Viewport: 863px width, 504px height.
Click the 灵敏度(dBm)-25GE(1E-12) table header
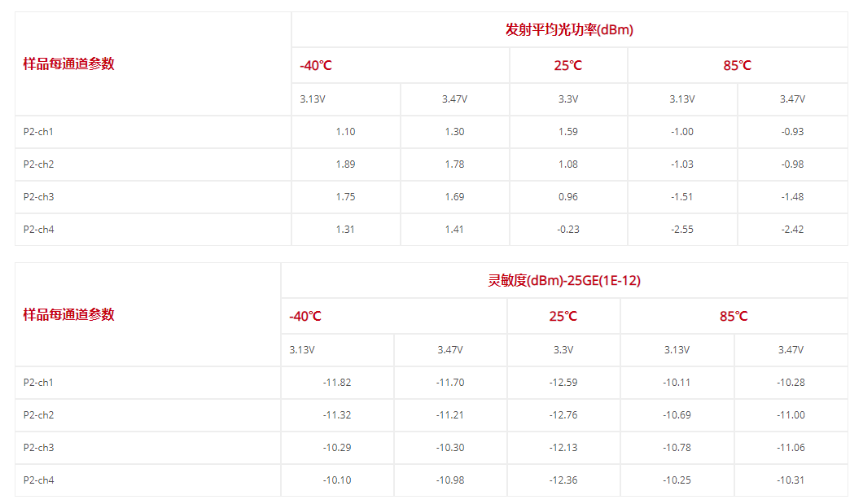point(563,281)
